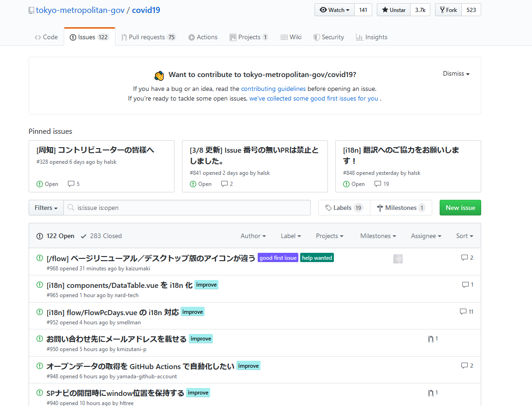Viewport: 532px width, 406px height.
Task: Click the 523 forks count
Action: (x=471, y=10)
